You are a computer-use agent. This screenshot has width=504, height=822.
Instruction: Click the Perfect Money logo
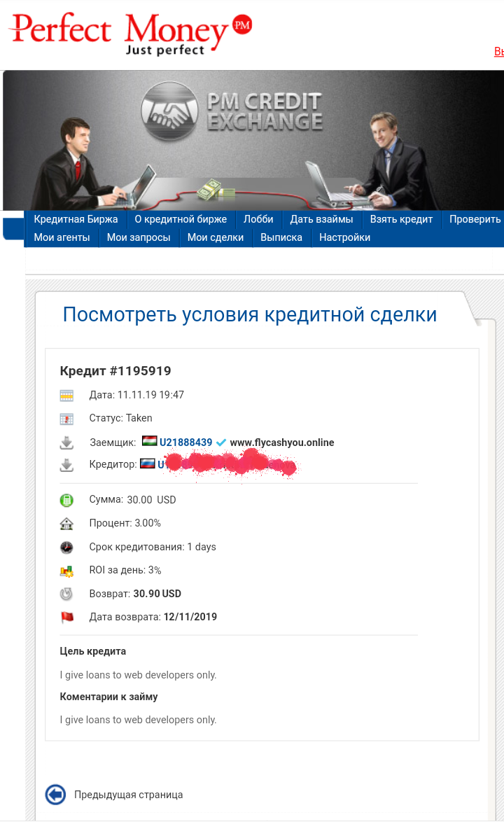[130, 34]
